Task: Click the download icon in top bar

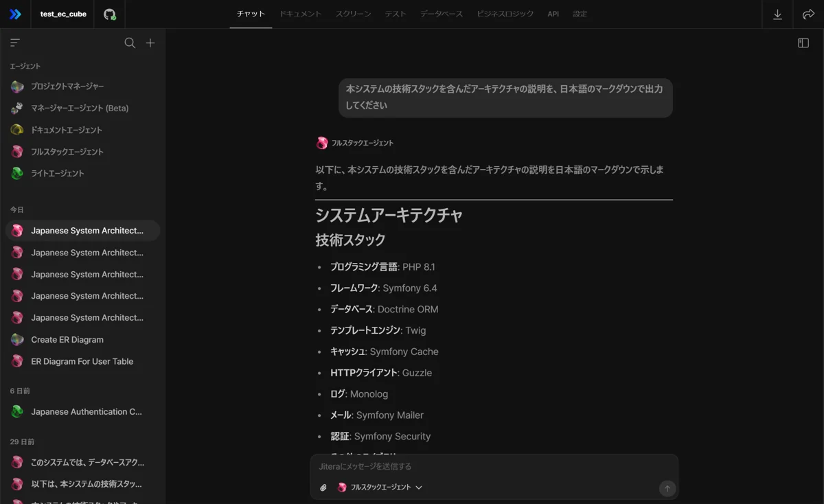Action: 777,14
